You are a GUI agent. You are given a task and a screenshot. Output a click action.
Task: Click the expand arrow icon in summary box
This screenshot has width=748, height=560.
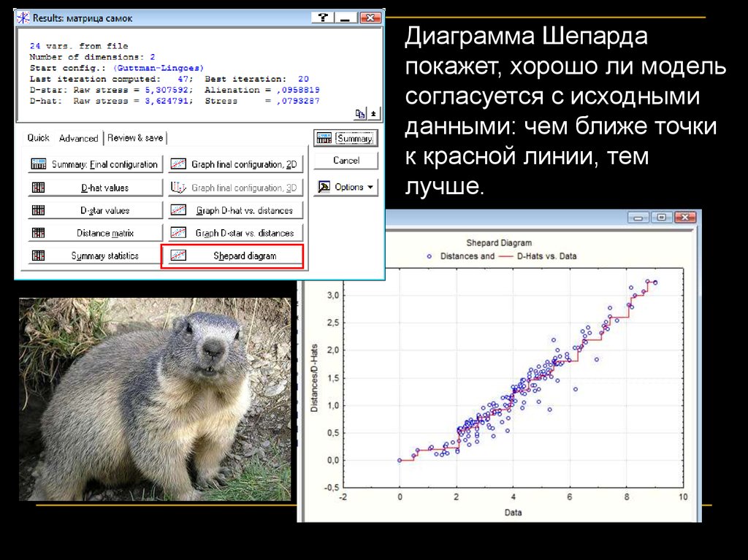point(373,113)
